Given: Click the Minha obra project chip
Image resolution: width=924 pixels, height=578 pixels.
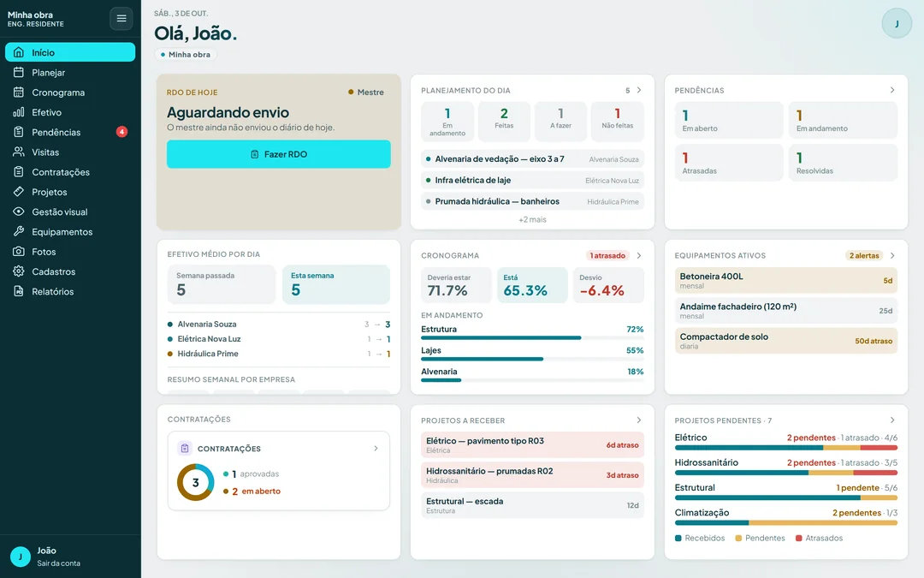Looking at the screenshot, I should [x=186, y=54].
